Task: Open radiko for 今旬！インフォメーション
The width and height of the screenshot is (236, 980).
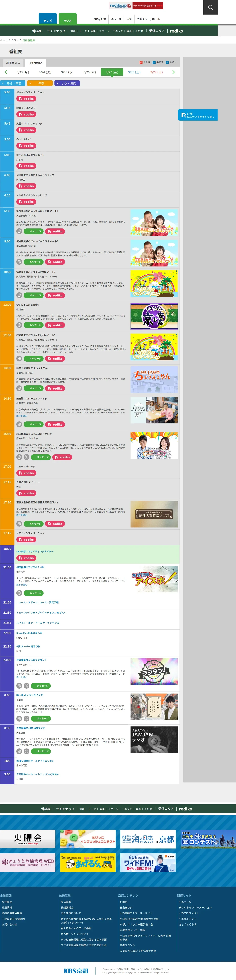Action: click(26, 540)
